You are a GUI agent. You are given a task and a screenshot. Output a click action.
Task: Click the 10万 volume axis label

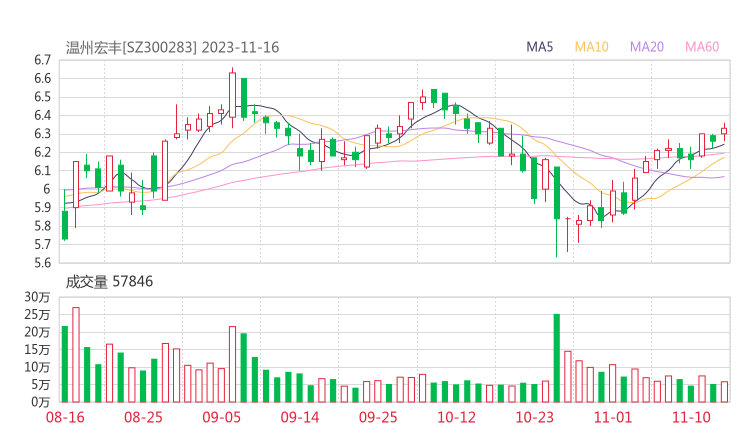point(37,367)
